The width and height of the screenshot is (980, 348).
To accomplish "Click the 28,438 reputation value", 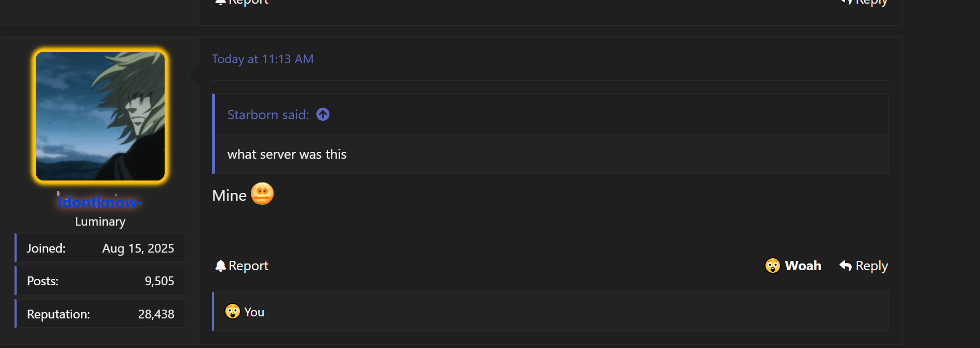I will pyautogui.click(x=156, y=314).
